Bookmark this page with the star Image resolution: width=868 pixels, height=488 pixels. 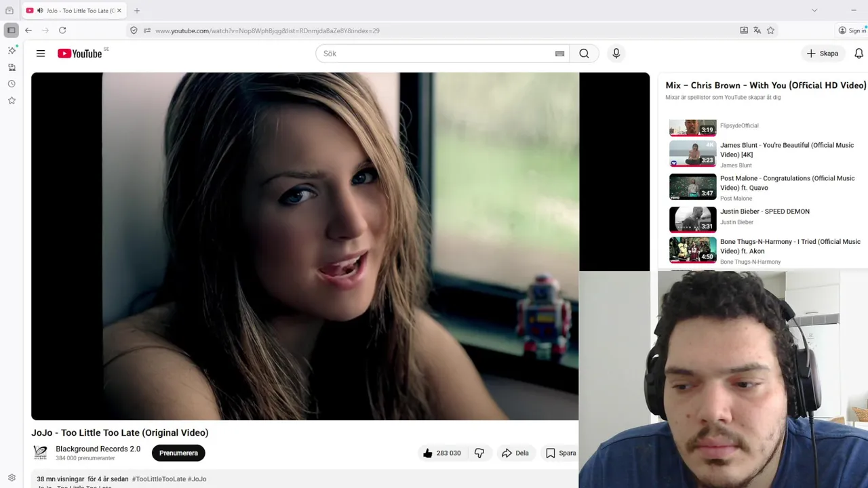pos(771,30)
